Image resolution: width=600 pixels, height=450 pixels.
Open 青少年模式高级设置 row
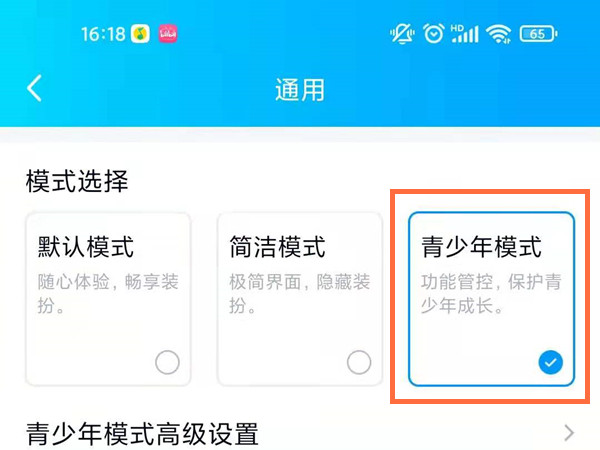[x=300, y=433]
